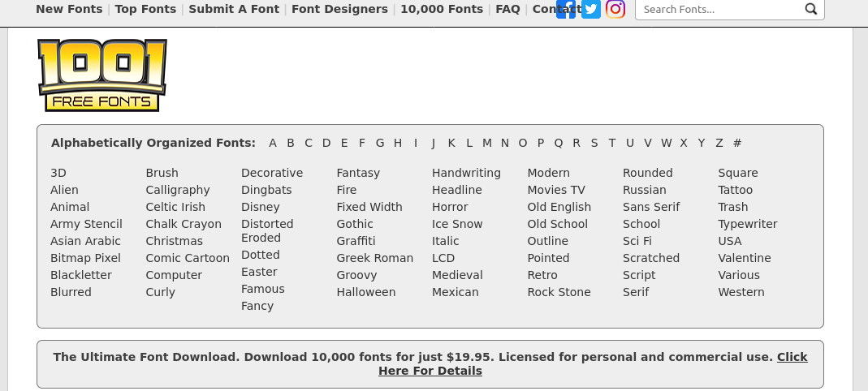Open the Blackletter fonts category
The height and width of the screenshot is (391, 868).
[x=81, y=276]
